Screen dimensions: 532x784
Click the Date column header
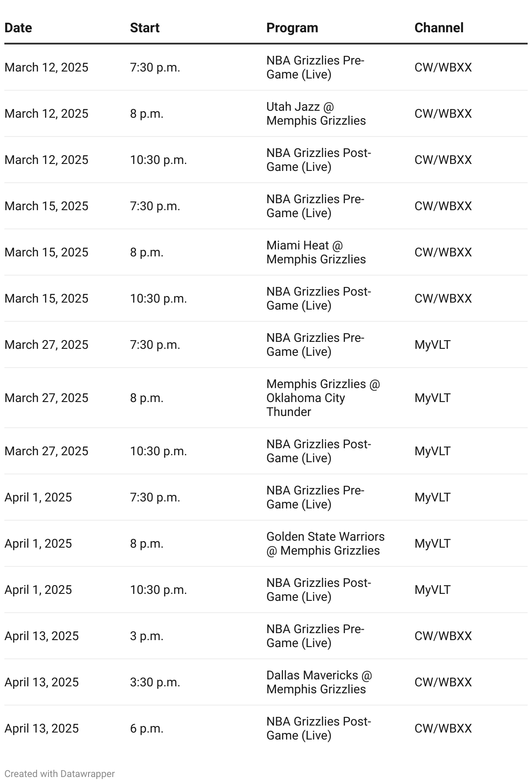[18, 28]
